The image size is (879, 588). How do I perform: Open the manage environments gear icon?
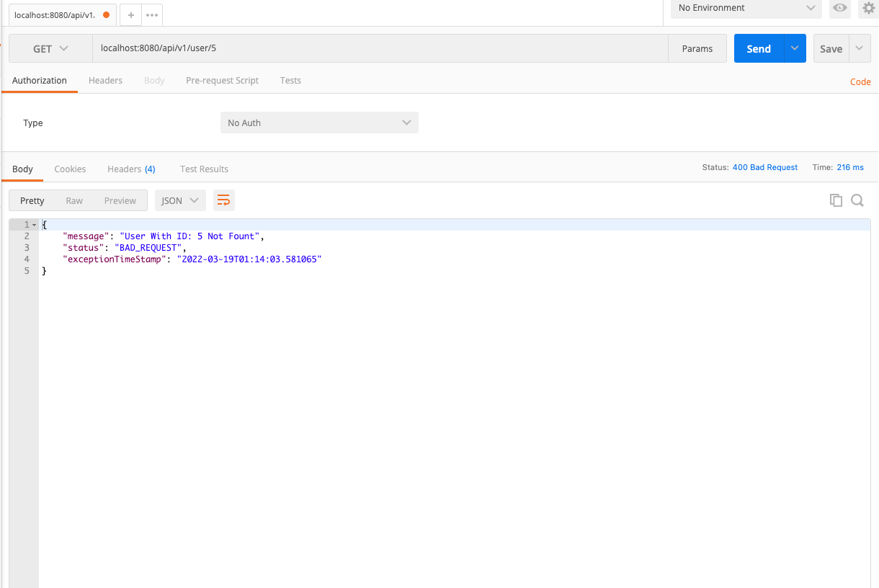click(x=868, y=8)
